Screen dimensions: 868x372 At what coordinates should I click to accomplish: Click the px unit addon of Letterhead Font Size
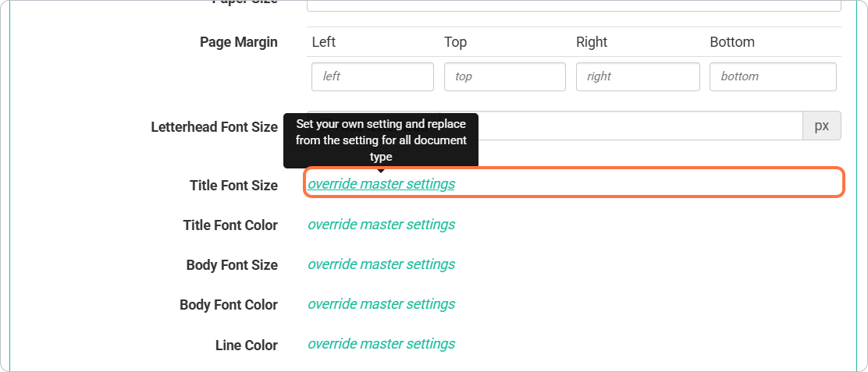821,126
